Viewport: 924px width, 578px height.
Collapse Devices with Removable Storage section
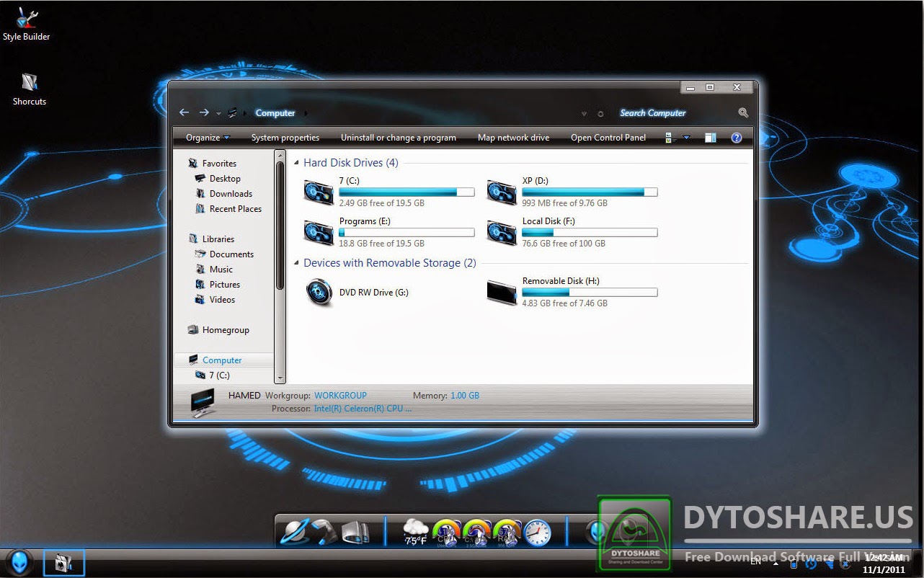pos(297,263)
